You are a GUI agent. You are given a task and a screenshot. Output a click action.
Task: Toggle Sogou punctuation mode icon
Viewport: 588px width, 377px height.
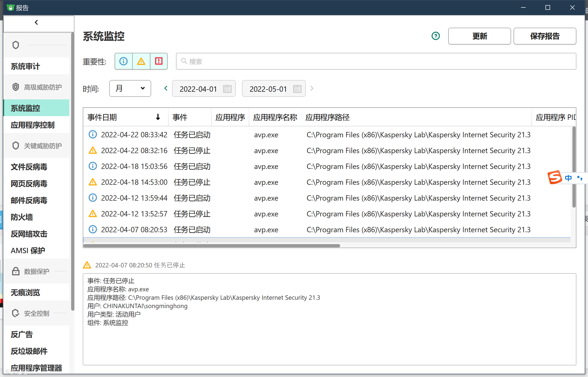point(579,178)
